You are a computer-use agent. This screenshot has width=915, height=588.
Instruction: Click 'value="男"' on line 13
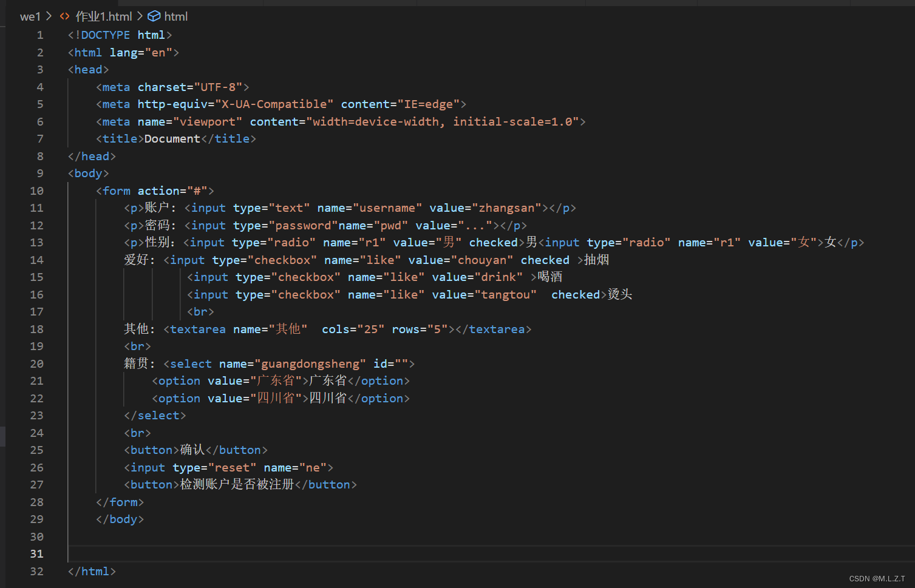(427, 243)
